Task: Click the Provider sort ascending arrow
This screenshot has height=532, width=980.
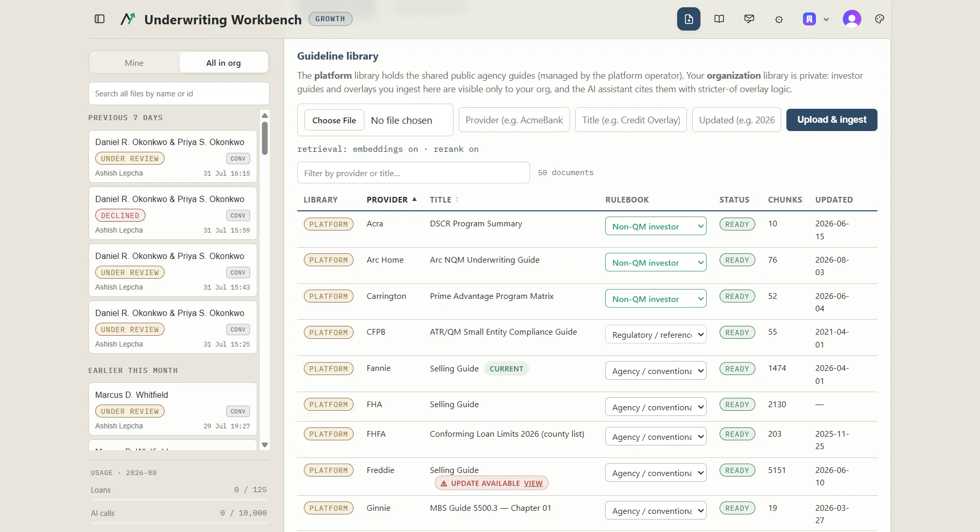Action: 415,199
